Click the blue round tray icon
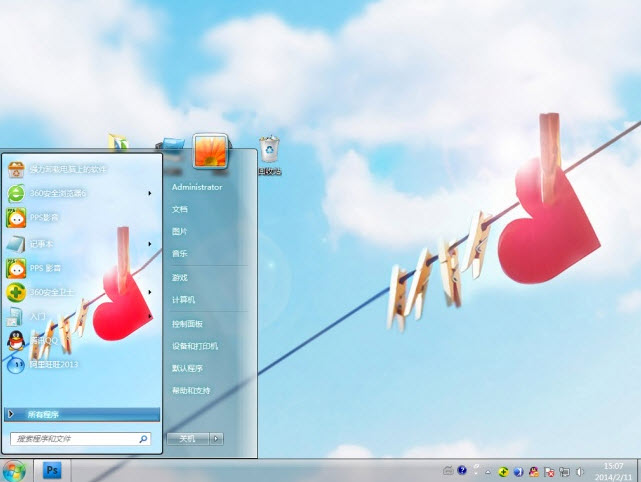 point(518,472)
